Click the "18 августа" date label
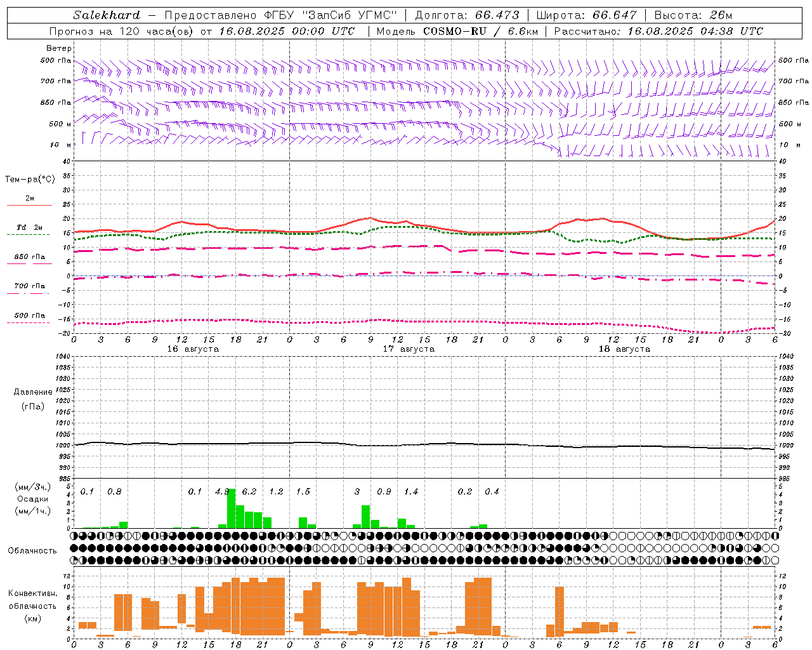 pos(624,349)
